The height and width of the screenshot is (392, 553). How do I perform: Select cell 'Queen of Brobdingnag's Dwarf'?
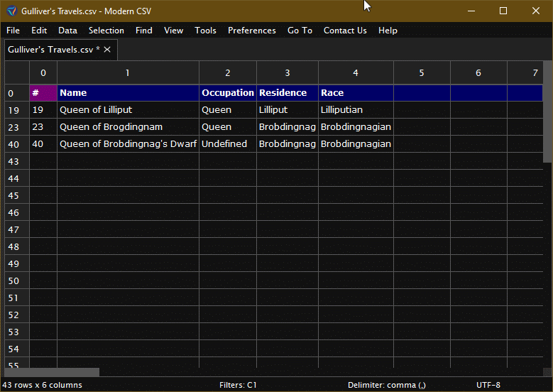tap(128, 144)
